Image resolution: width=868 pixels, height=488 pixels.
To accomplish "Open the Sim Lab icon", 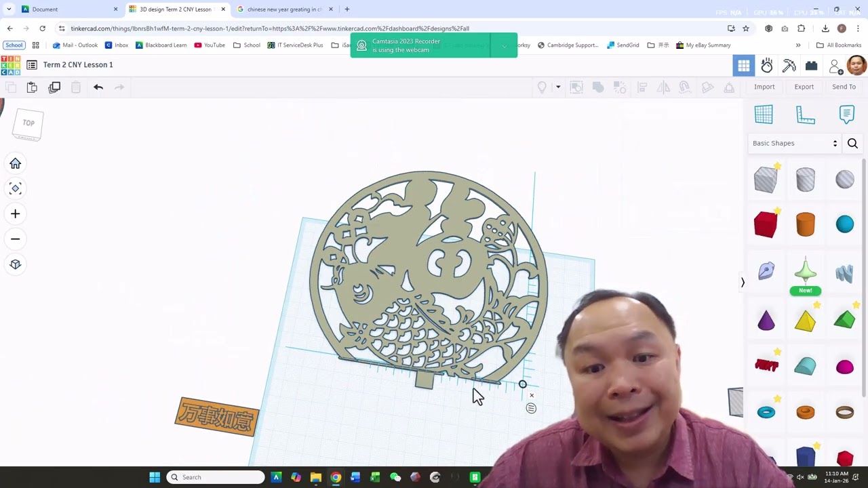I will pyautogui.click(x=767, y=66).
